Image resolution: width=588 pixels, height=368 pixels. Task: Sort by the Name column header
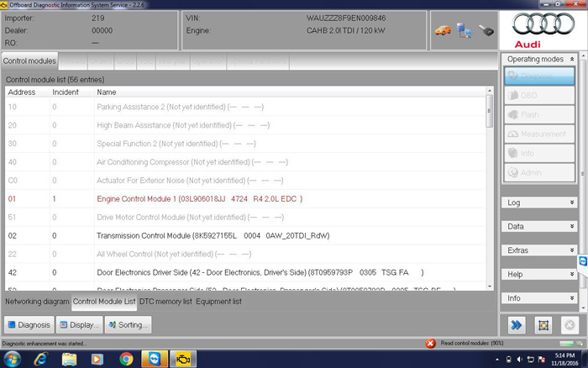290,92
